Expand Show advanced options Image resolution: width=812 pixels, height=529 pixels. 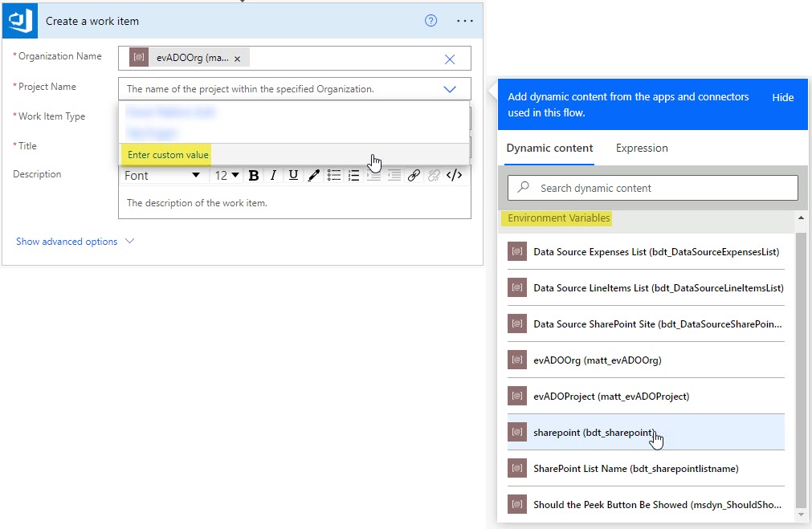click(x=75, y=242)
